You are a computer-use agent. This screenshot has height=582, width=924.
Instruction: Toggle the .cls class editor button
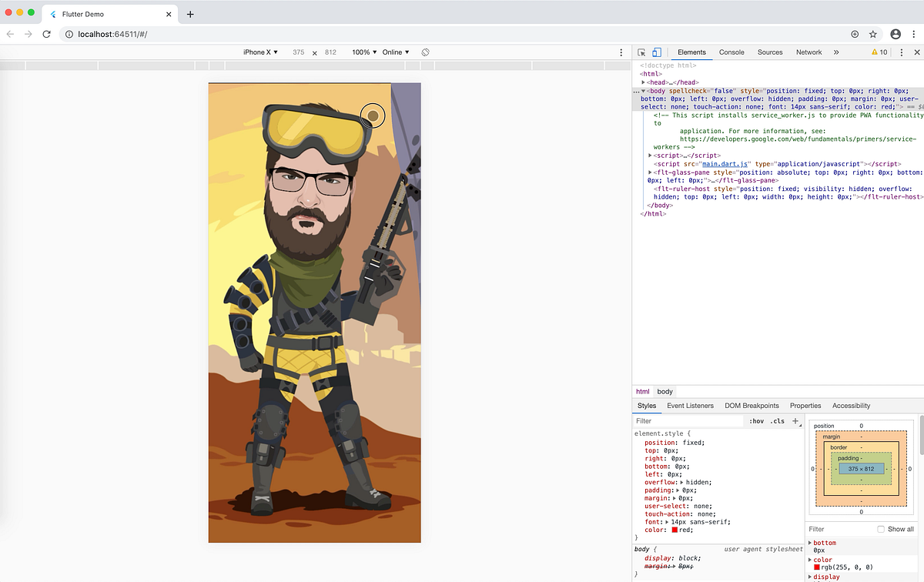pos(778,421)
